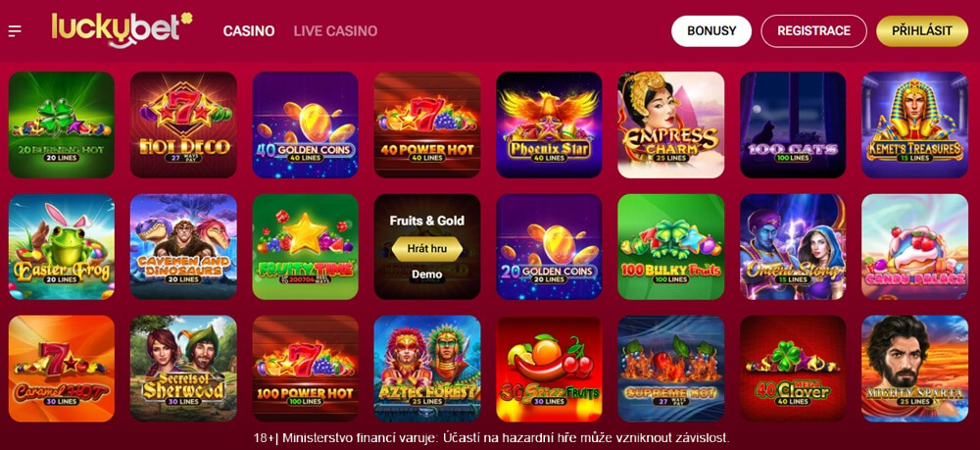Open the Phoenix Star slot tile
The height and width of the screenshot is (450, 980).
[x=549, y=125]
